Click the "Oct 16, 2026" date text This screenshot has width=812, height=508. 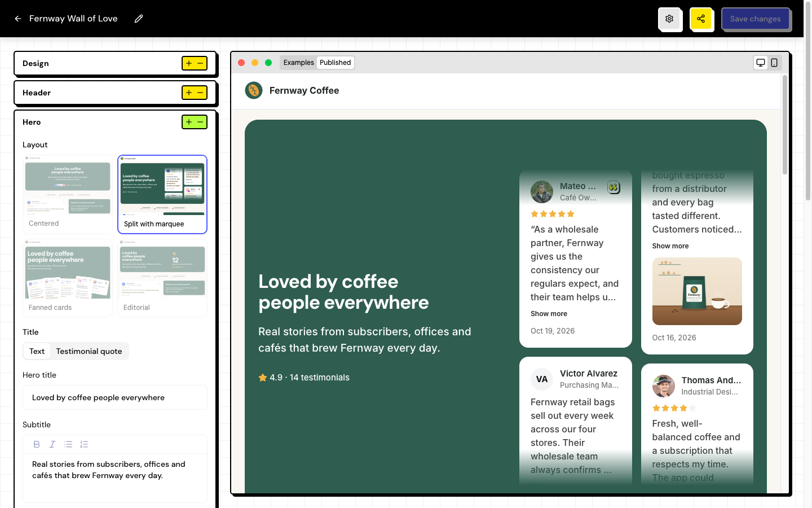click(674, 338)
